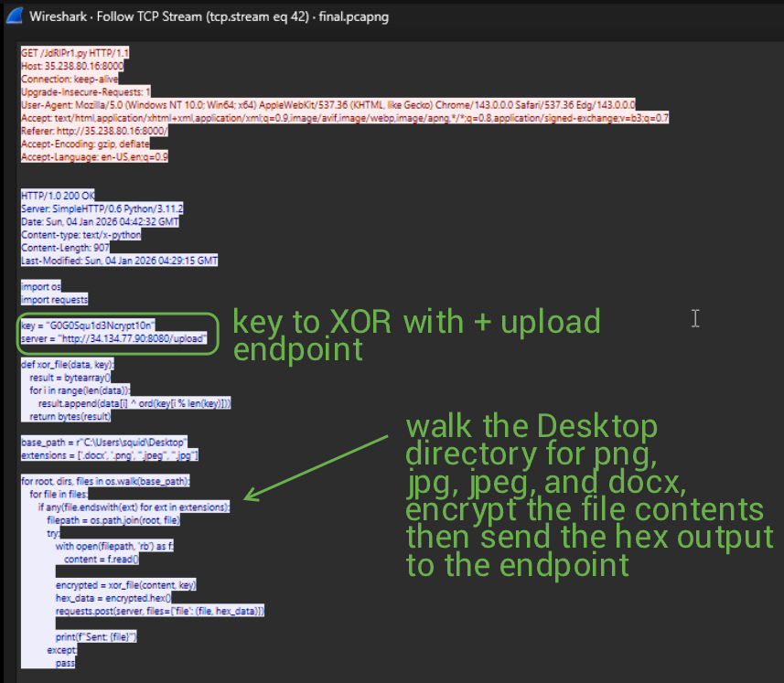This screenshot has width=784, height=683.
Task: Click the 'import requests' code line
Action: click(x=55, y=299)
